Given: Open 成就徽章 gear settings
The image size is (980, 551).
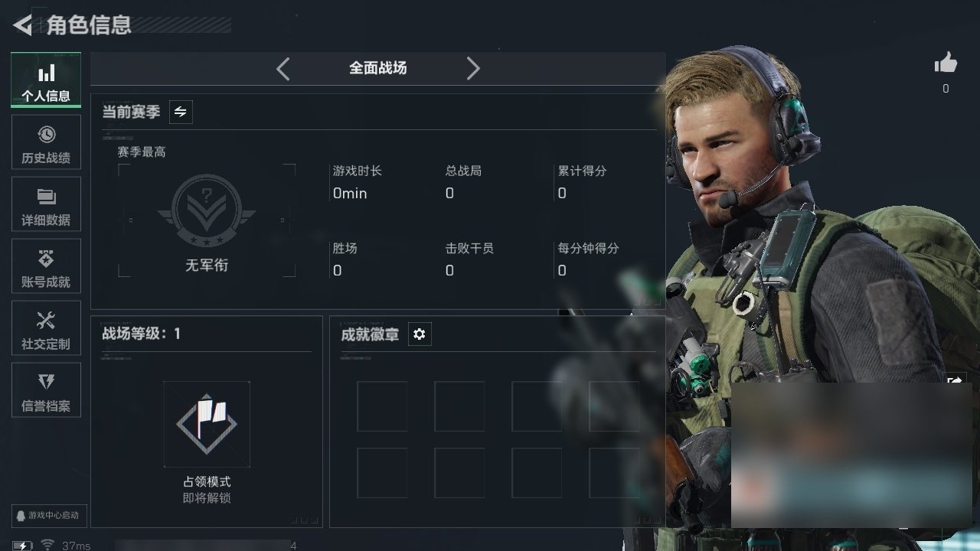Looking at the screenshot, I should (x=420, y=334).
